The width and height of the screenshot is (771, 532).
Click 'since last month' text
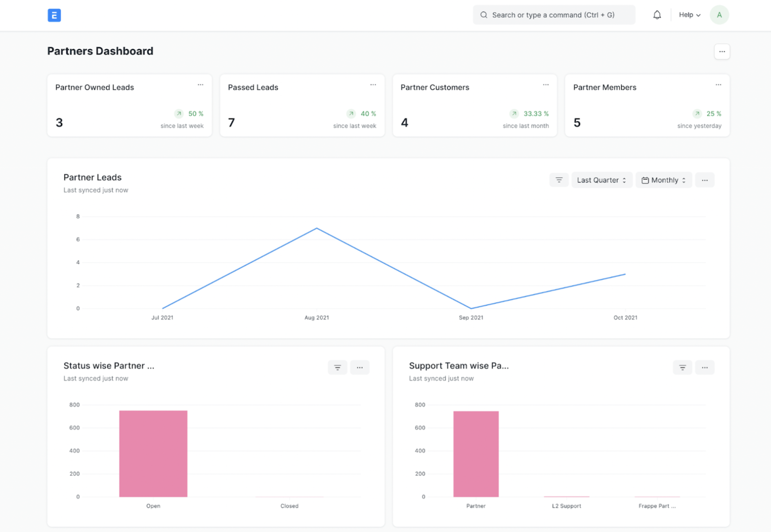(526, 126)
